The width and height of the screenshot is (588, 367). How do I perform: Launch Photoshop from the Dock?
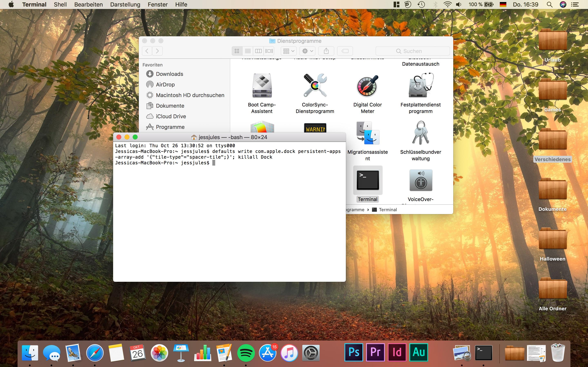click(354, 352)
